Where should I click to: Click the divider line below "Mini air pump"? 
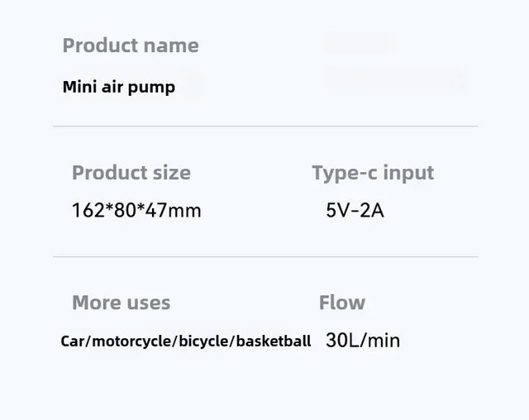(265, 126)
